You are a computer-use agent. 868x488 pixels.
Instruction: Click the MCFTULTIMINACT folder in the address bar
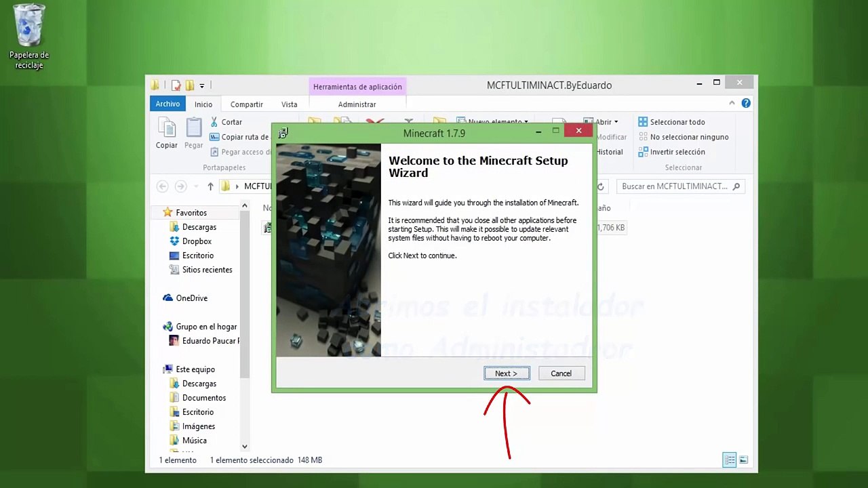click(258, 186)
